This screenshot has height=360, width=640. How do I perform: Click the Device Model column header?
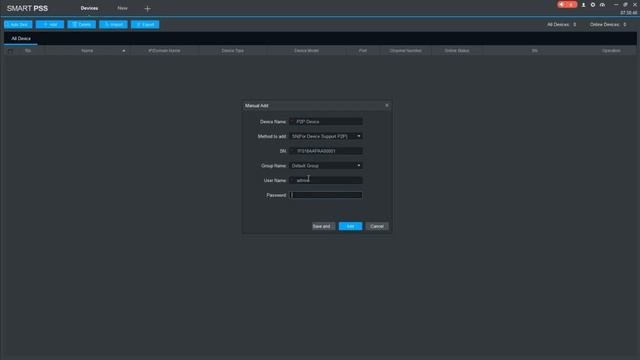[x=306, y=51]
